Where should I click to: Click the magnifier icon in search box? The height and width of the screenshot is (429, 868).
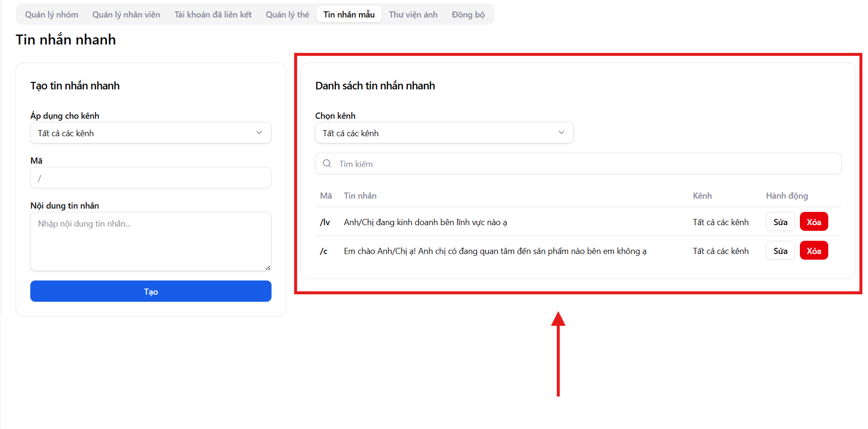tap(327, 164)
